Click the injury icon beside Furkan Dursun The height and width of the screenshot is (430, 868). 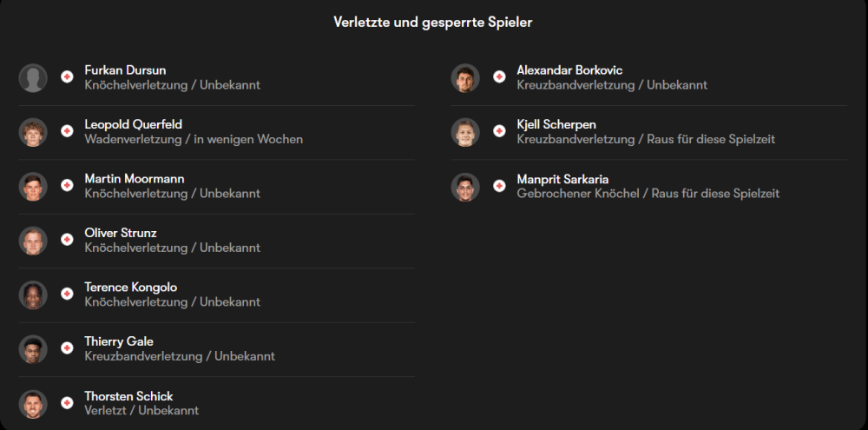[x=67, y=77]
